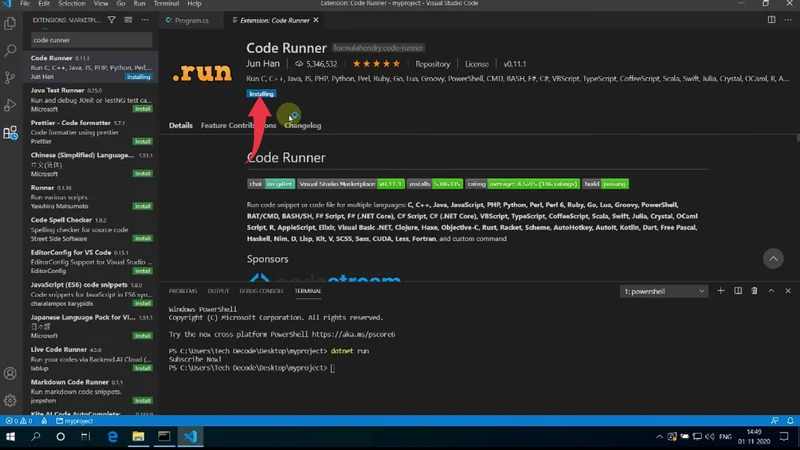Open the Source Control view
This screenshot has width=800, height=450.
(x=10, y=77)
